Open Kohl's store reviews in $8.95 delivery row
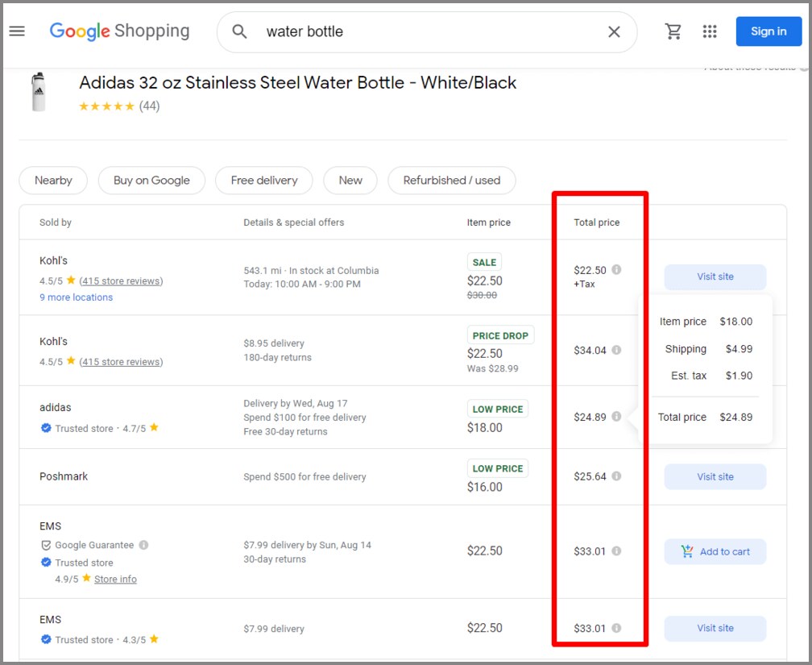 click(x=121, y=362)
